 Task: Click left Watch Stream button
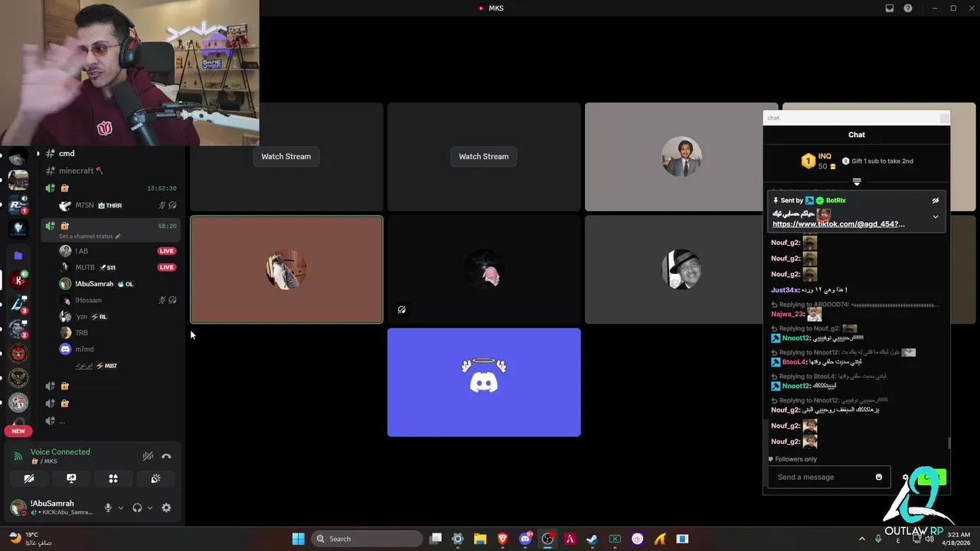point(286,156)
